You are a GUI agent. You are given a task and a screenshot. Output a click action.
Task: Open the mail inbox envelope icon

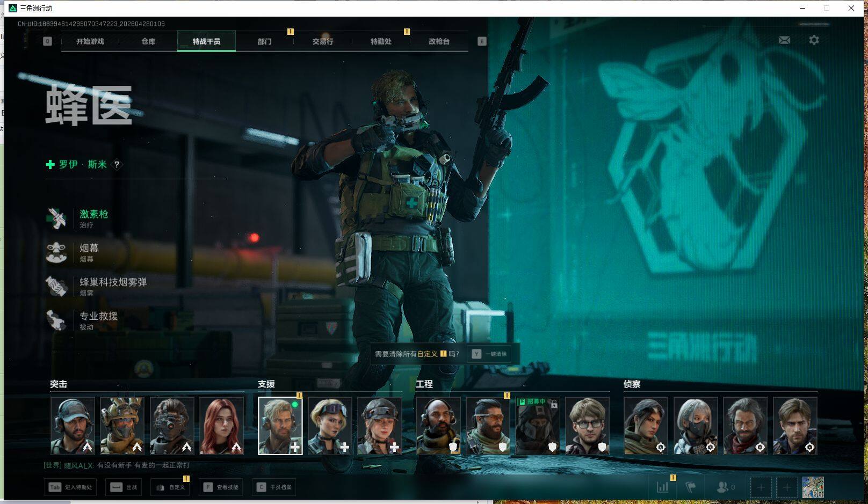[x=784, y=40]
